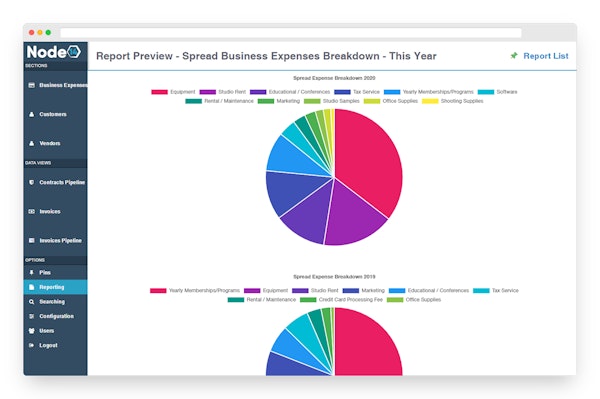Toggle Office Supplies swatch in 2020 legend
The image size is (600, 399).
pyautogui.click(x=372, y=101)
